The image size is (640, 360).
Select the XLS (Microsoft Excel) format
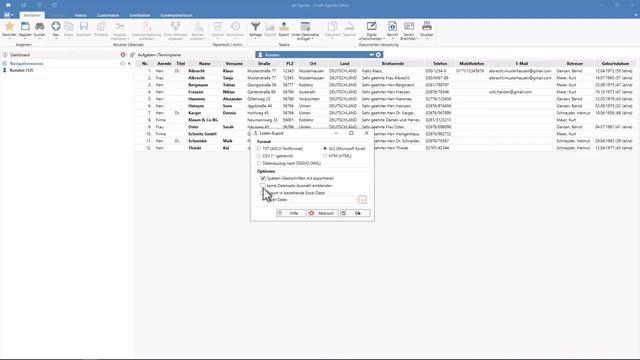(325, 149)
